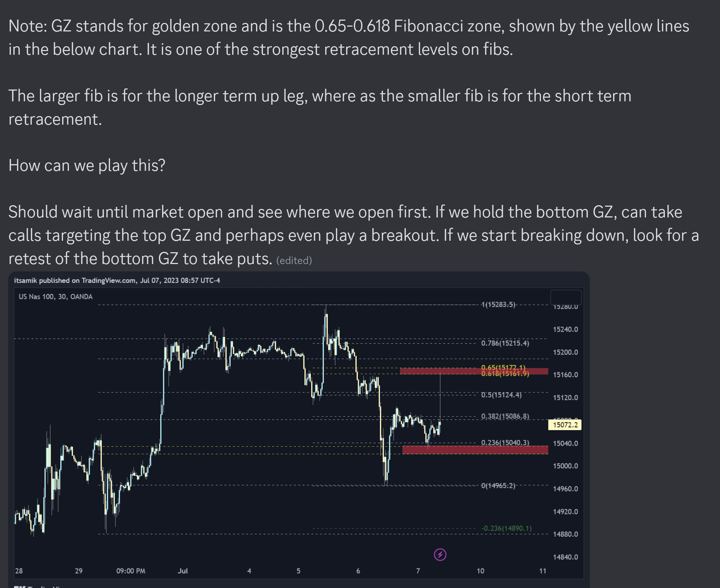Screen dimensions: 720x588
Task: Click the lower red support zone band
Action: point(475,450)
